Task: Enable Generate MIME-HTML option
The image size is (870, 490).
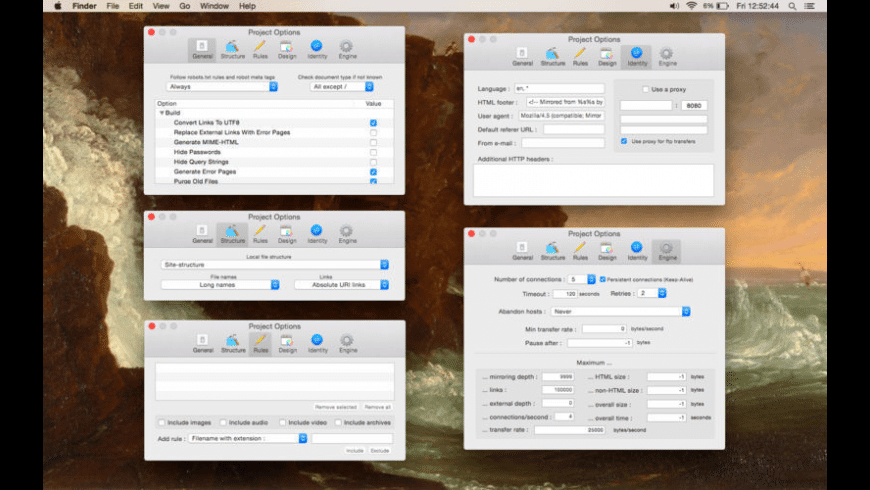Action: pyautogui.click(x=373, y=143)
